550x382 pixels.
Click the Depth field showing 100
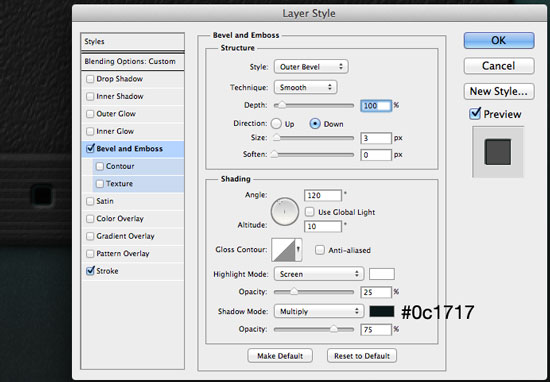click(x=376, y=106)
